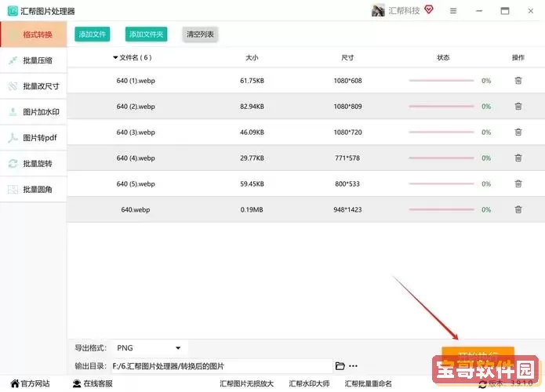Click the 1080*809 dimension cell
The height and width of the screenshot is (392, 545).
point(347,107)
